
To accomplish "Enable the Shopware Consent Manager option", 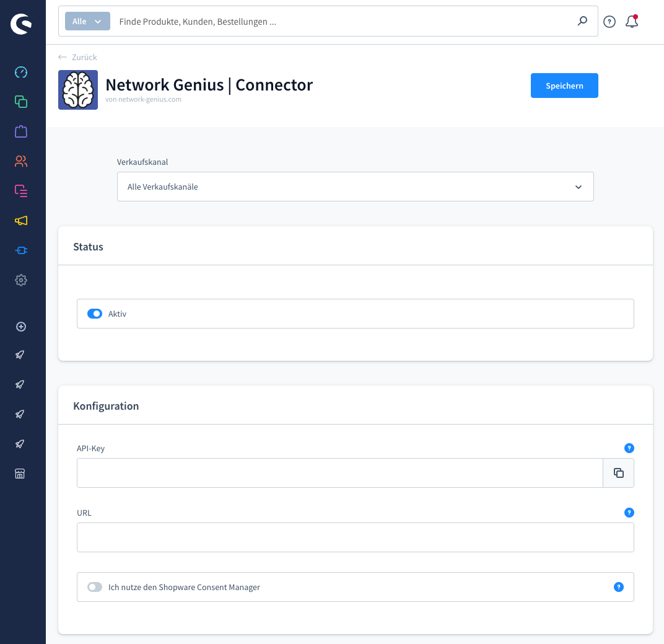I will (x=94, y=587).
